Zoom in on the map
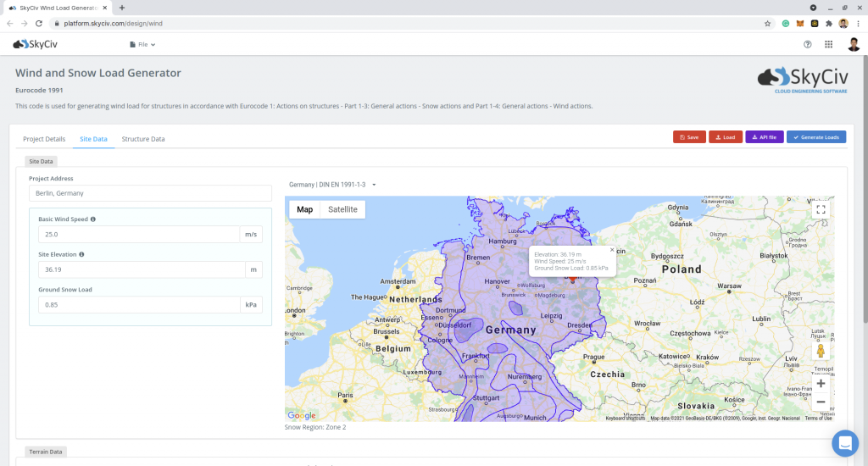Screen dimensions: 868x466 click(820, 384)
